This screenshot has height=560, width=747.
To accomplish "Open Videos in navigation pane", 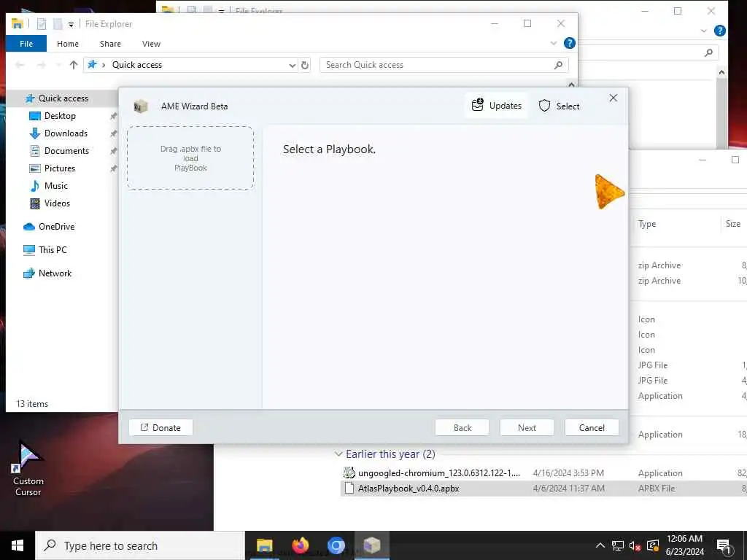I will pos(57,203).
